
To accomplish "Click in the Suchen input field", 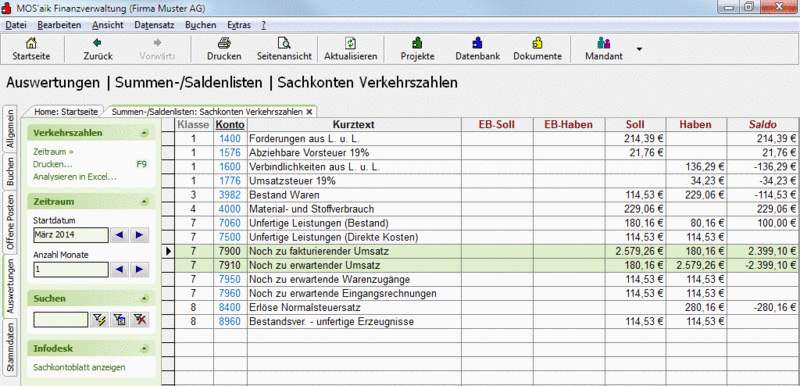I will (x=61, y=320).
